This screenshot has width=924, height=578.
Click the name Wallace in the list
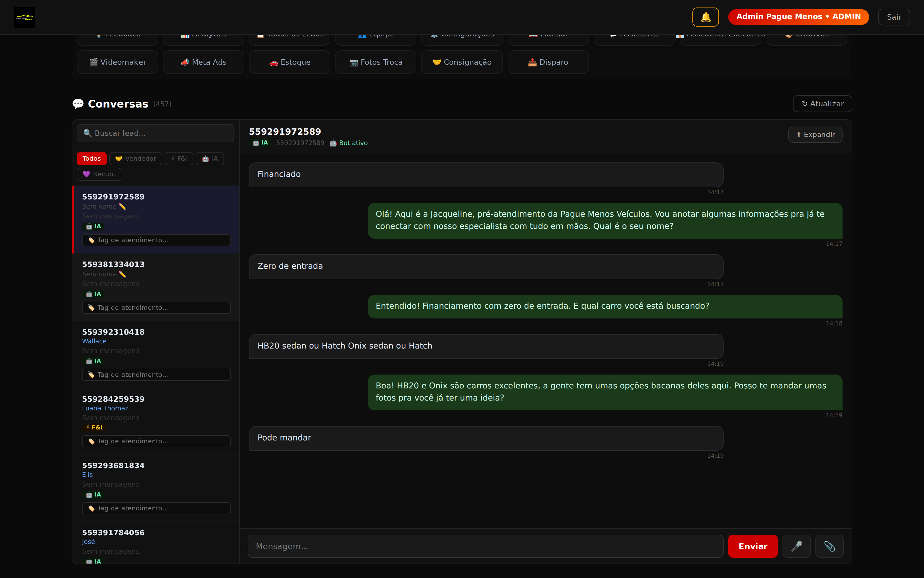coord(94,341)
